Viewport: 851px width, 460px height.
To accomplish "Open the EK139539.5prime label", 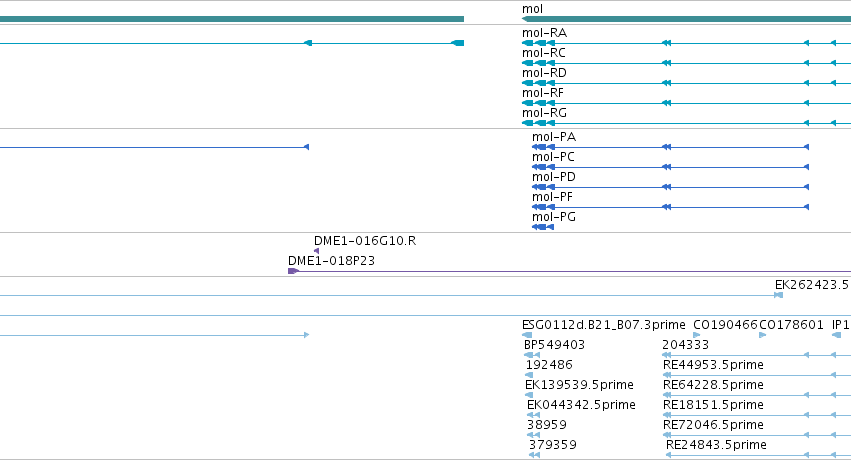I will (579, 385).
